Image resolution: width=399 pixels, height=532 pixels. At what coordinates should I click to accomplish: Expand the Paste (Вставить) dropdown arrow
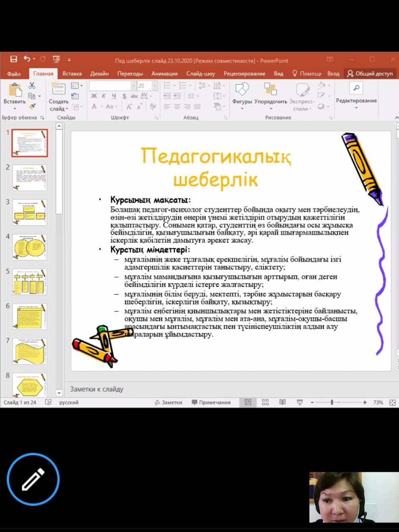click(x=15, y=108)
